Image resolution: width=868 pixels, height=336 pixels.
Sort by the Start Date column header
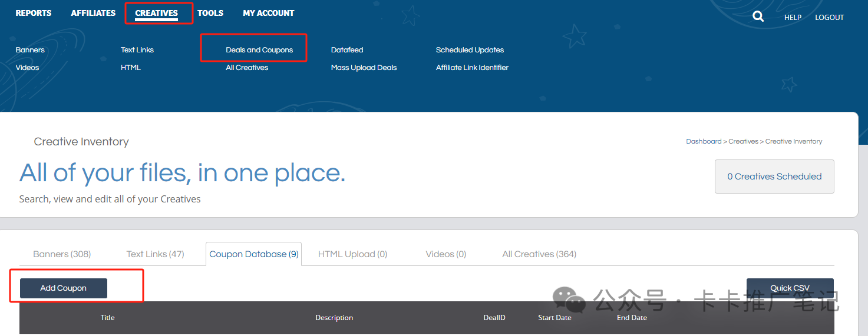[555, 318]
